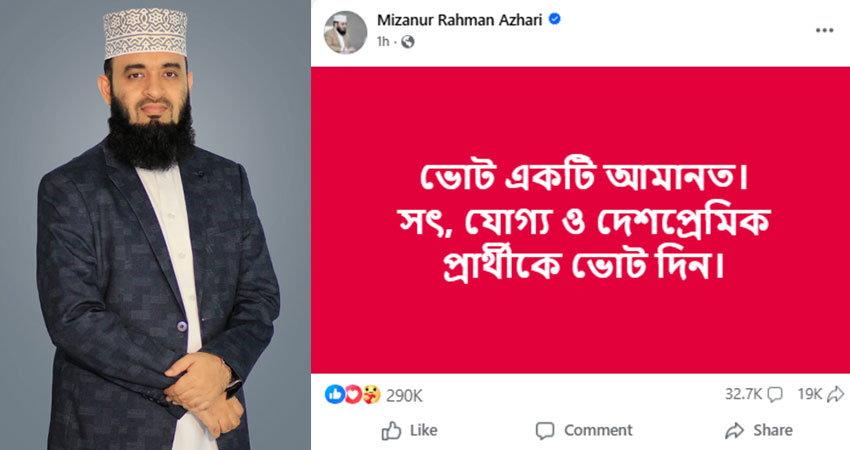Image resolution: width=850 pixels, height=450 pixels.
Task: Open the small profile picture avatar
Action: click(345, 32)
